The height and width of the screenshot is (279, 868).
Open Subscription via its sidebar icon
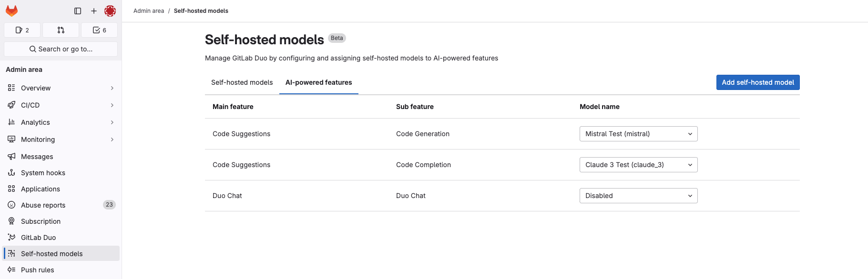11,221
